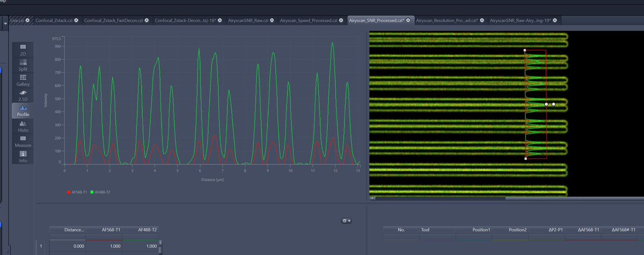Image resolution: width=644 pixels, height=255 pixels.
Task: Close the Airyscan_SNR_Processed.czi* tab
Action: (408, 20)
